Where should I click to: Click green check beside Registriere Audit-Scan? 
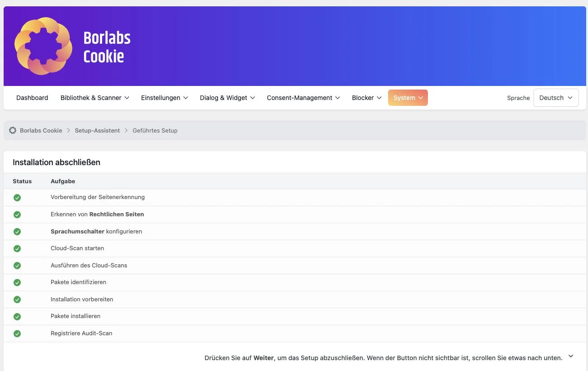[17, 333]
